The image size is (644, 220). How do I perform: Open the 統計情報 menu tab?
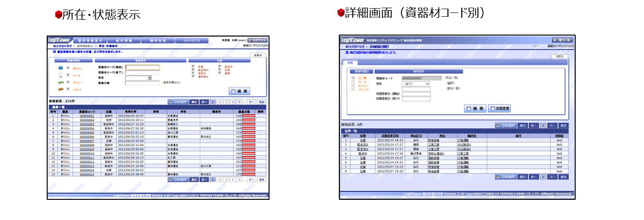tap(123, 41)
